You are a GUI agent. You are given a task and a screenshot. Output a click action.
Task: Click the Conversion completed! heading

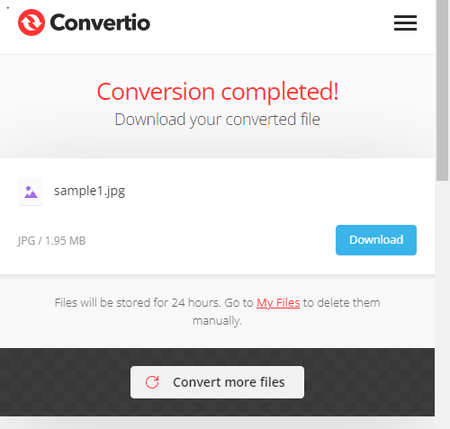[218, 92]
